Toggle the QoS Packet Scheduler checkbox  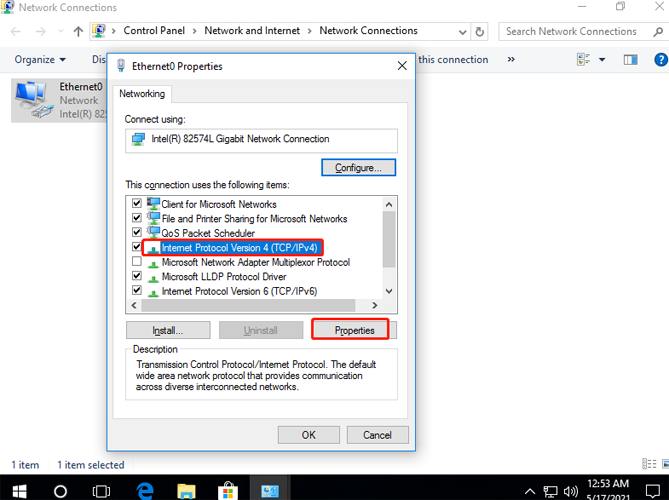coord(137,232)
